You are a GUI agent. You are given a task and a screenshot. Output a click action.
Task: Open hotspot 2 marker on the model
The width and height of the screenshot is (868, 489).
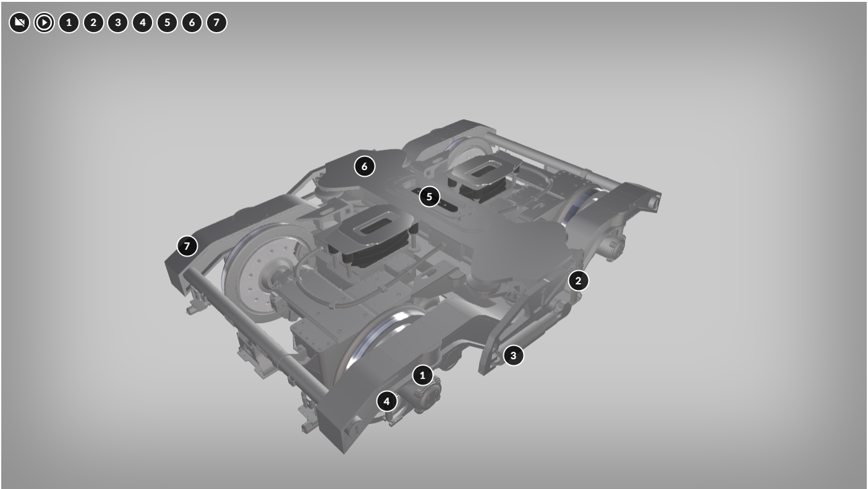pos(578,281)
